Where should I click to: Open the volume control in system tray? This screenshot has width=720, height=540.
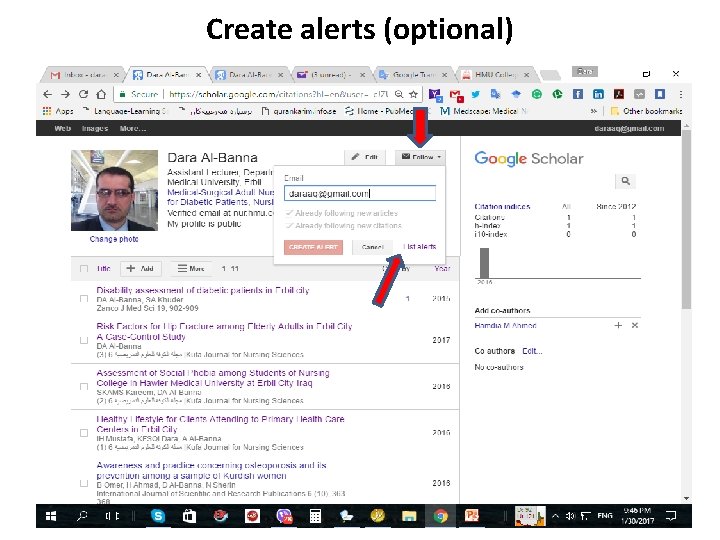click(x=570, y=516)
